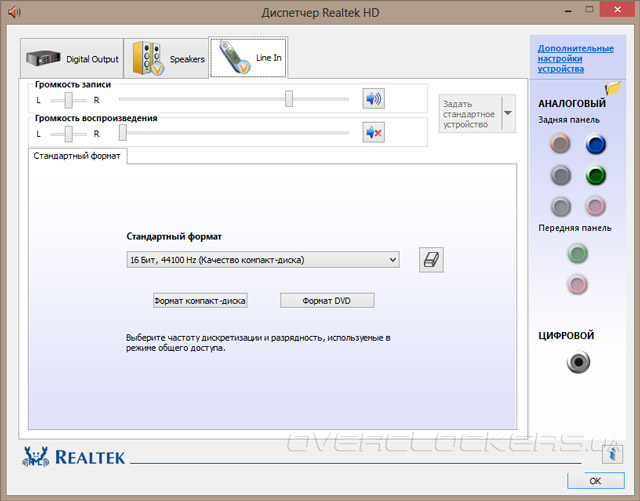640x501 pixels.
Task: Apply the Формат компакт-диска preset
Action: click(200, 301)
